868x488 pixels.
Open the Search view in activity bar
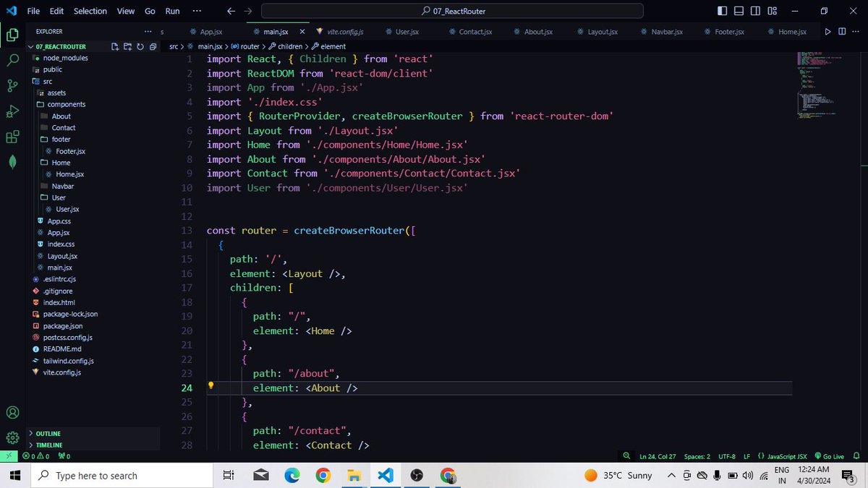coord(12,60)
